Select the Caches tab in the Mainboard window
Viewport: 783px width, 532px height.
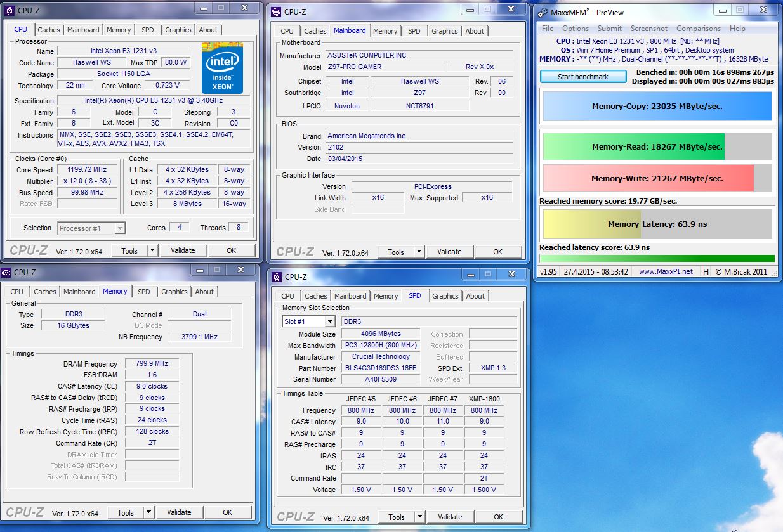pyautogui.click(x=315, y=31)
